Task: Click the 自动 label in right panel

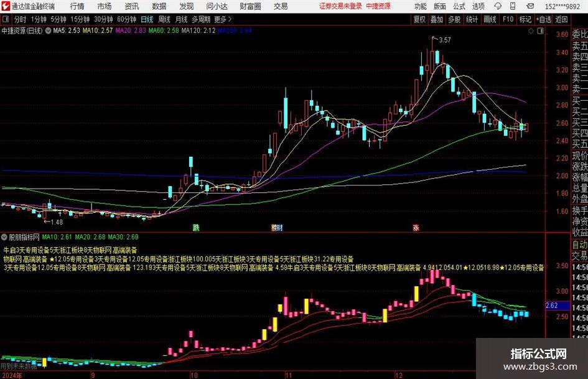Action: pos(579,245)
